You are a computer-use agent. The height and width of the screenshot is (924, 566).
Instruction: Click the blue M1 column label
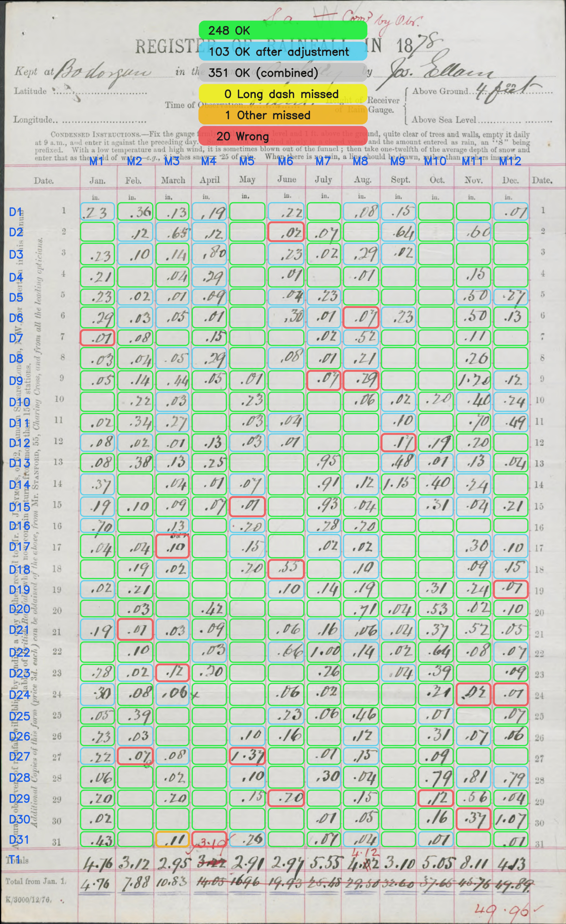[96, 161]
